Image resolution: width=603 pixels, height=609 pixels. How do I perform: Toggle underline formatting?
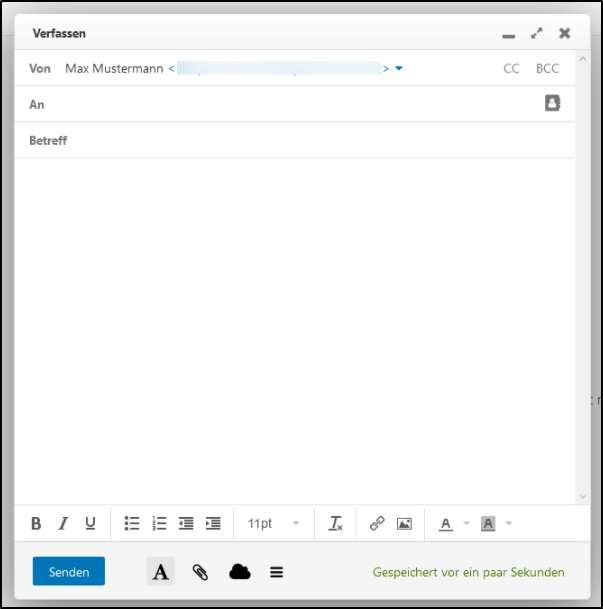tap(90, 523)
